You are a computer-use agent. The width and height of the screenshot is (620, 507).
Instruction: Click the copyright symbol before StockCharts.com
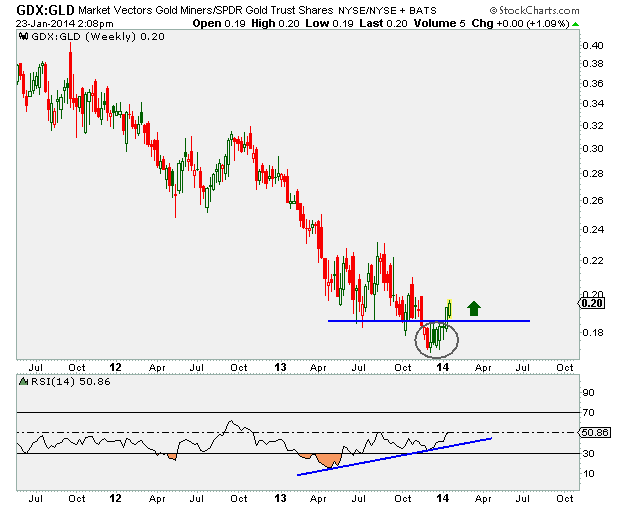coord(493,11)
